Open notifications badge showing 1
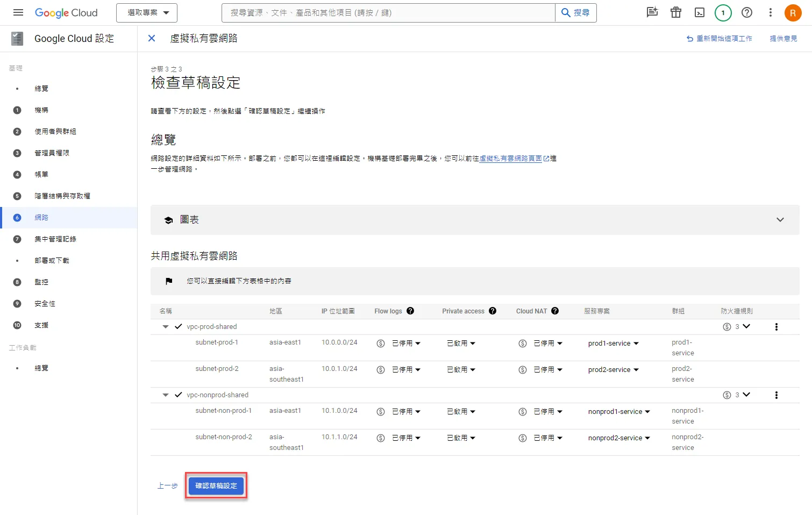 coord(723,13)
